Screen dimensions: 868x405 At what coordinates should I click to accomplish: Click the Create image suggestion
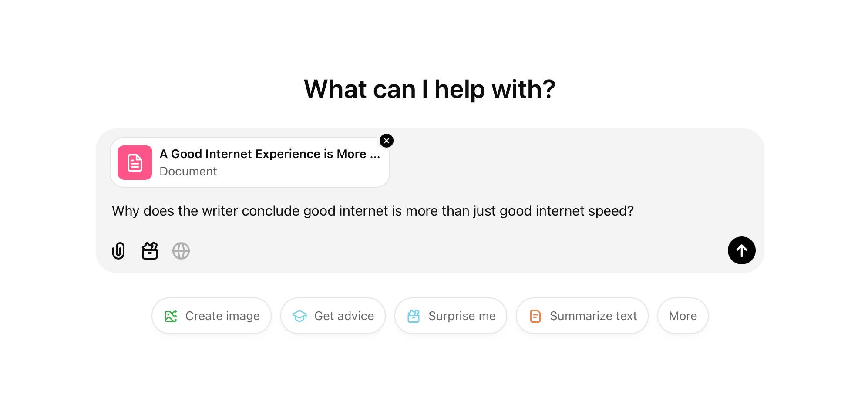(212, 316)
